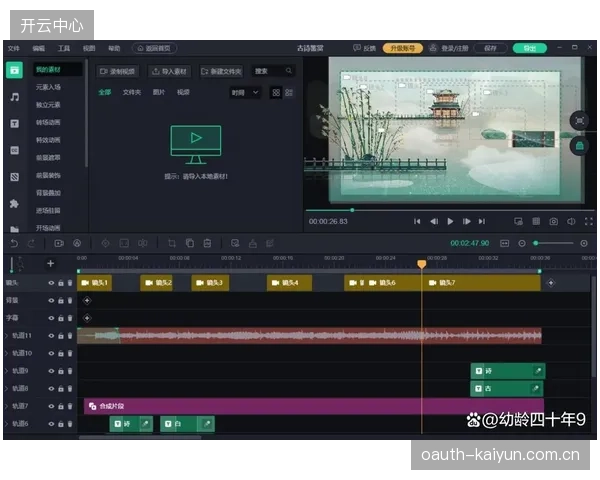Open the text (T) sidebar panel
Image resolution: width=600 pixels, height=480 pixels.
15,124
